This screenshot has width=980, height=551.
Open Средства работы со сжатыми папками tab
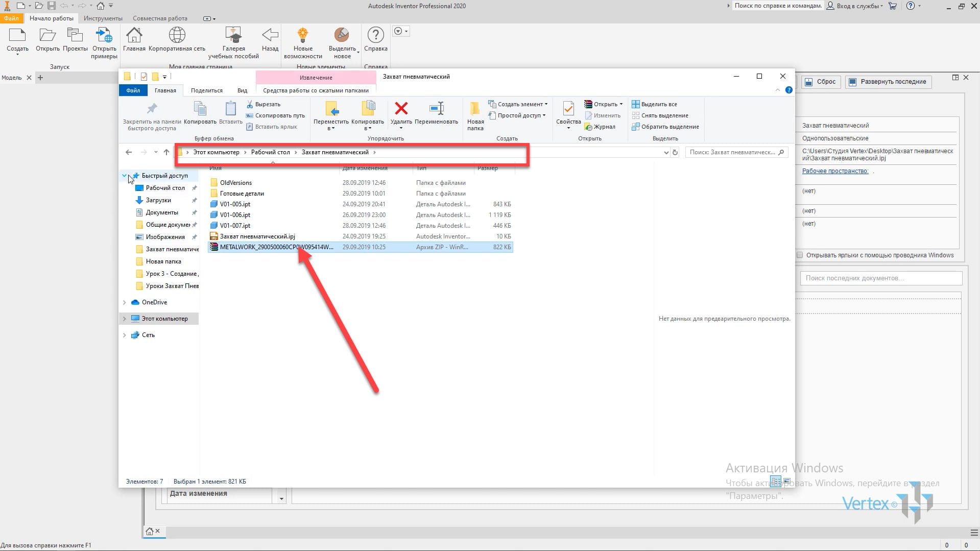(x=316, y=90)
